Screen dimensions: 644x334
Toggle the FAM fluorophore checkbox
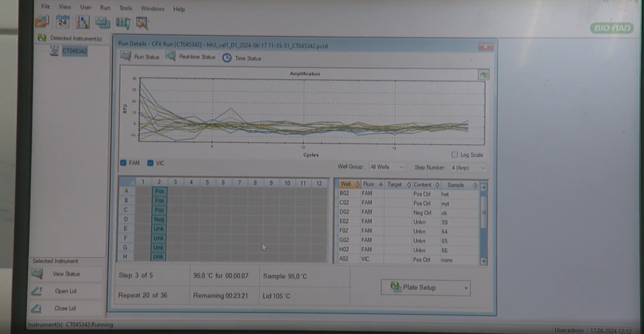tap(123, 163)
